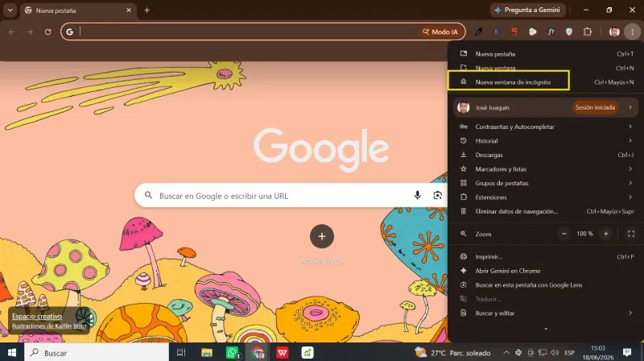
Task: Start voice search with microphone icon
Action: (417, 195)
